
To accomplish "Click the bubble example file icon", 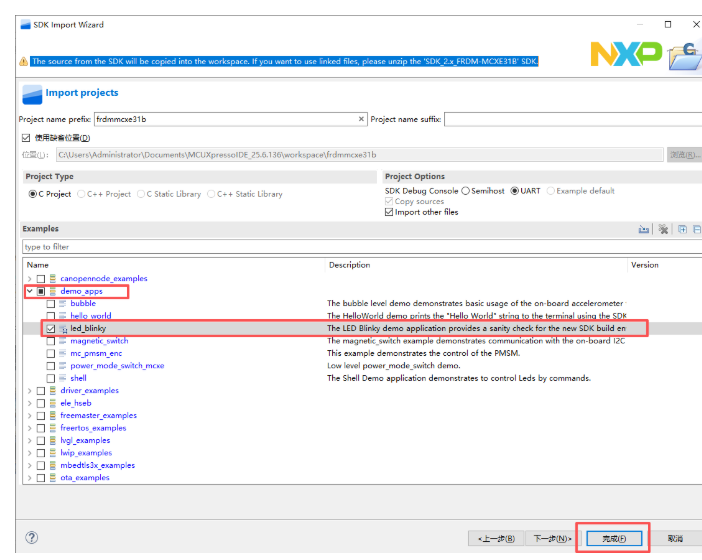I will click(x=63, y=304).
